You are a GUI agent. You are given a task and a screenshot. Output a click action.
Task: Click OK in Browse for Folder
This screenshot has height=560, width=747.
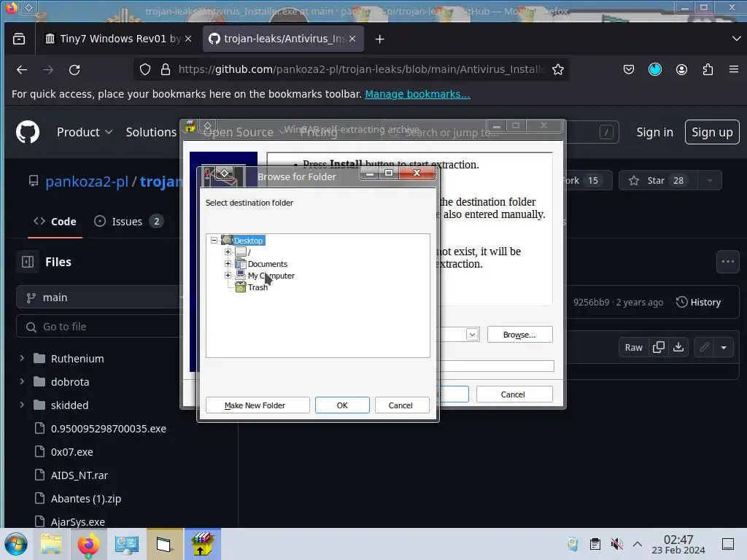coord(342,405)
